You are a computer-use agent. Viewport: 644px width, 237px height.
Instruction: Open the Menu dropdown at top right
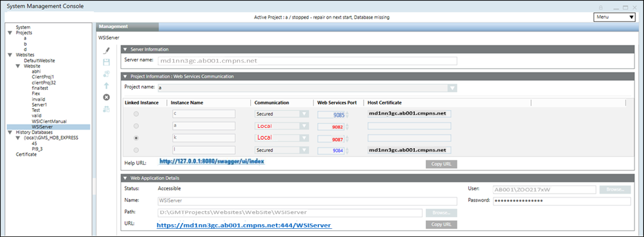(614, 17)
